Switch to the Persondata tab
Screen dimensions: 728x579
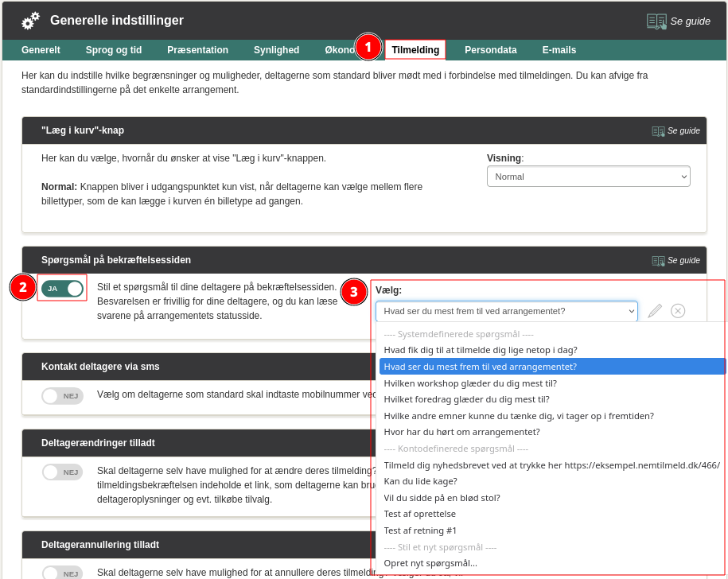(x=490, y=50)
